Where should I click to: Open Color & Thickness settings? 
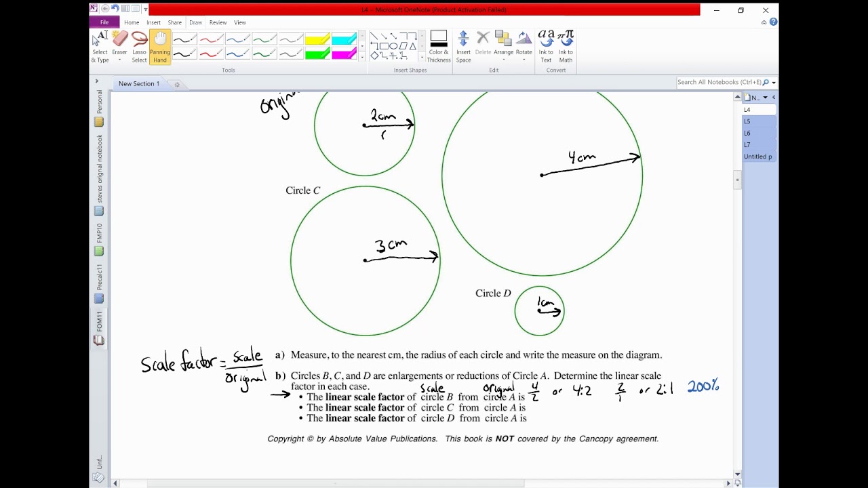(x=439, y=47)
